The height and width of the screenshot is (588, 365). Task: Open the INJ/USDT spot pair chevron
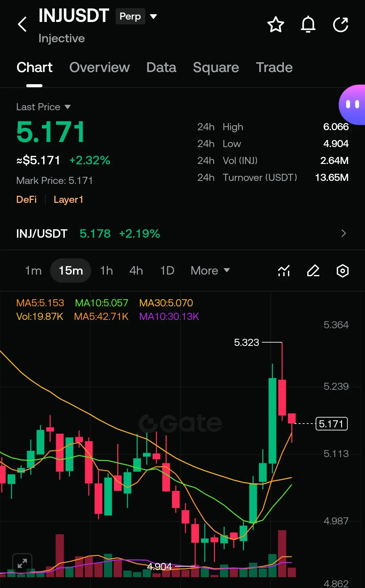click(344, 233)
